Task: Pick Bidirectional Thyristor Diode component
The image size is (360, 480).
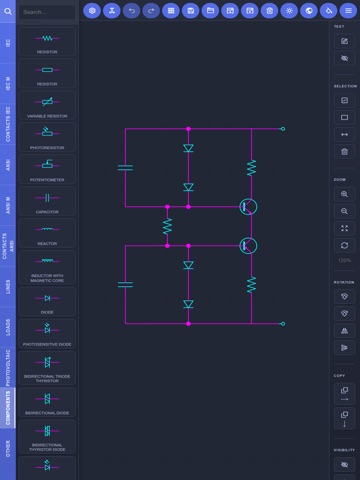Action: pyautogui.click(x=47, y=437)
